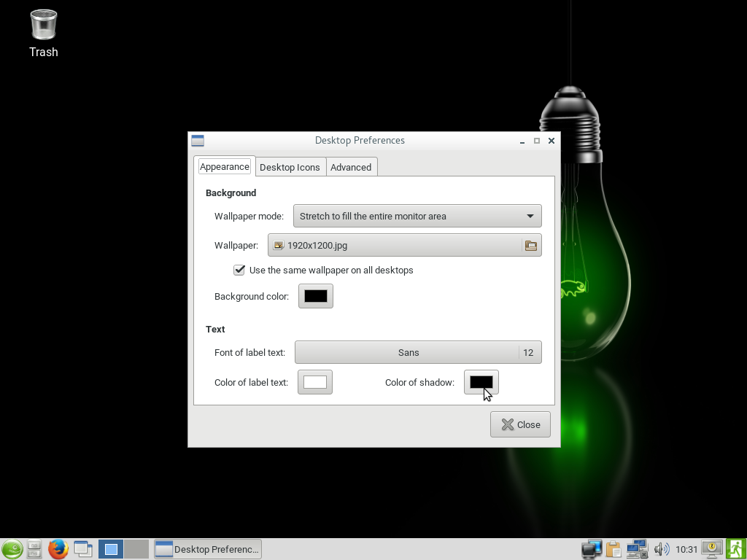
Task: Click the Close button in the dialog
Action: click(x=520, y=424)
